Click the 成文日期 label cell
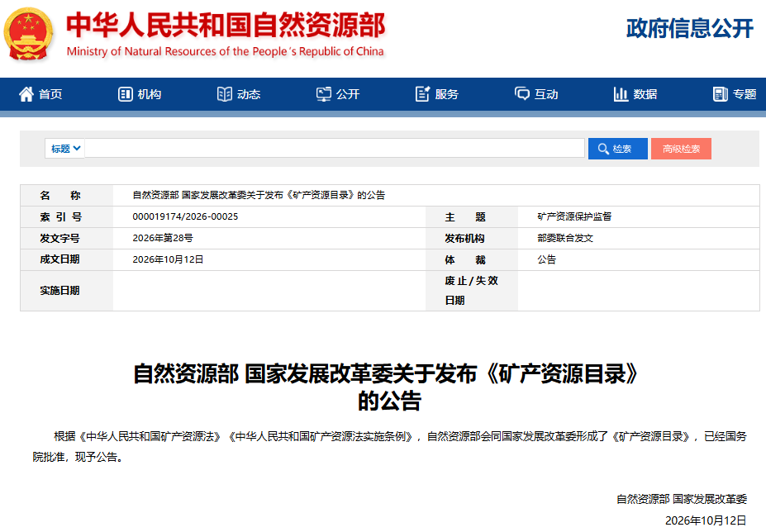This screenshot has height=532, width=766. click(x=67, y=259)
